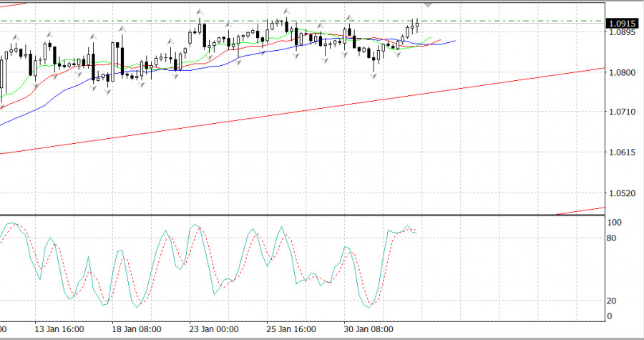Click the stochastic 0 level label
The width and height of the screenshot is (644, 340).
610,316
